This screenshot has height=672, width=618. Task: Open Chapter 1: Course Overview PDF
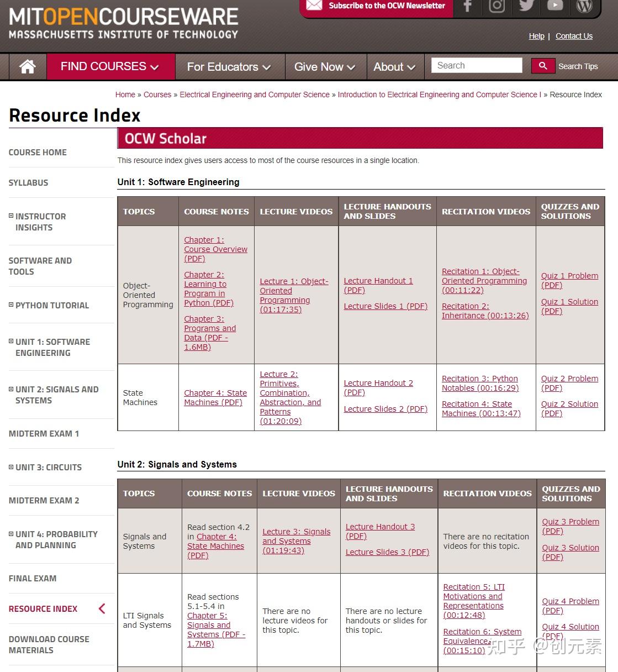(x=215, y=249)
